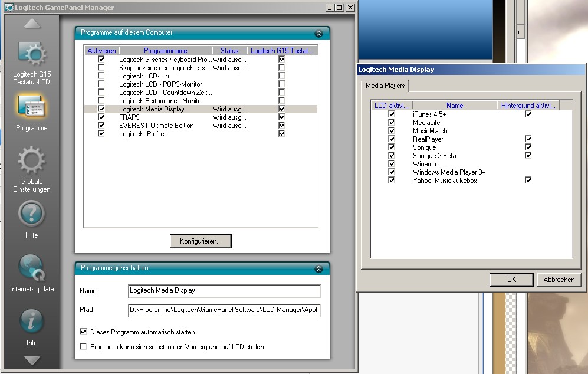Viewport: 588px width, 374px height.
Task: Open the Info icon in sidebar
Action: click(x=31, y=321)
